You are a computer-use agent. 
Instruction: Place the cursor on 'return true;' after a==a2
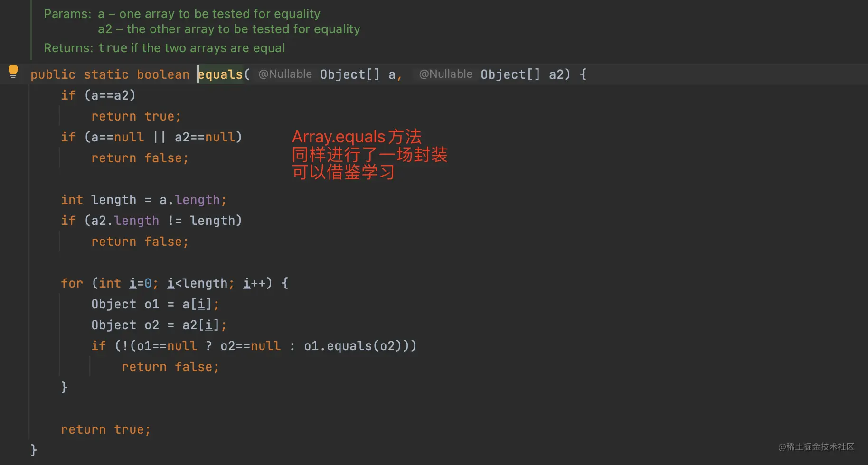coord(136,116)
